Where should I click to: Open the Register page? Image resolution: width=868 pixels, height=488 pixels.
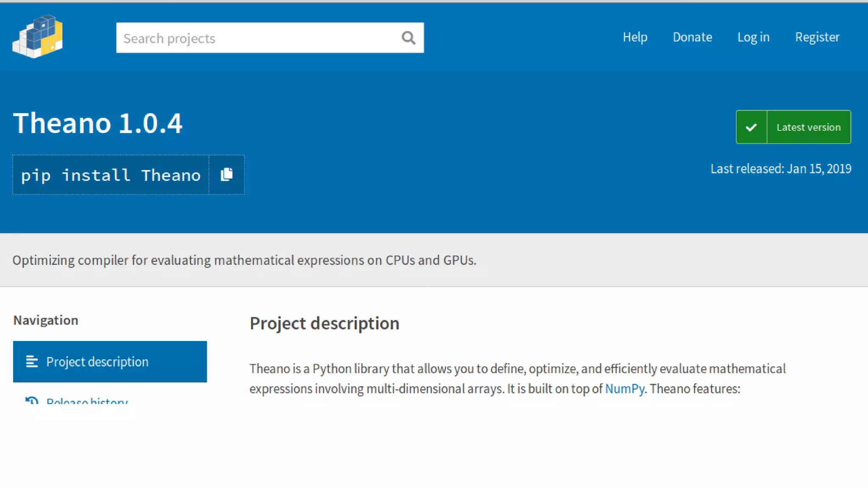pos(817,37)
